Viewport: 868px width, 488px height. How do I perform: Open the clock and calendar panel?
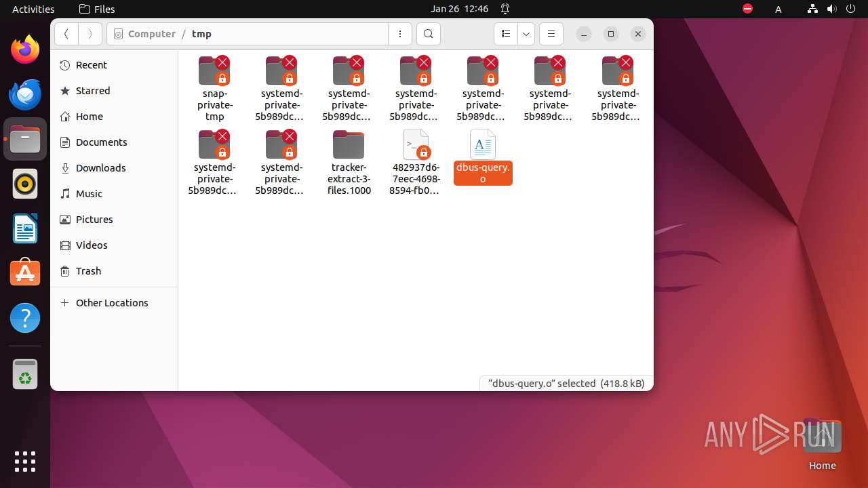pyautogui.click(x=459, y=9)
